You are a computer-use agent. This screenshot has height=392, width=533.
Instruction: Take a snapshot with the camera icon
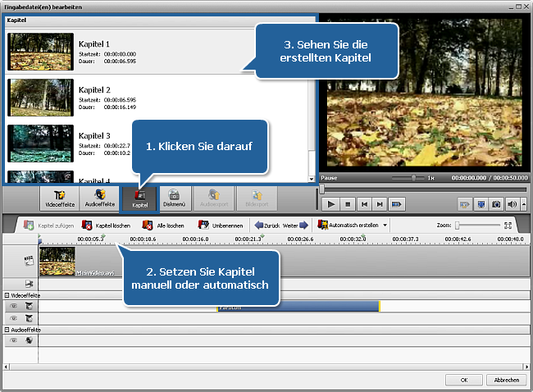496,204
